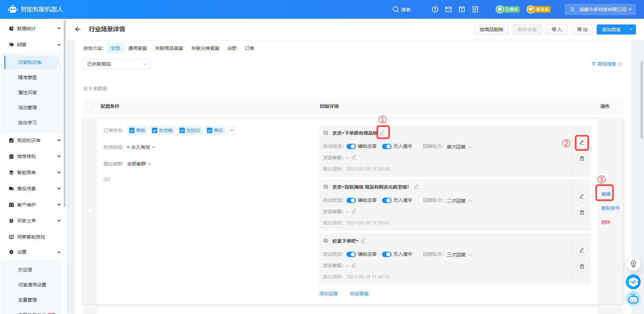The height and width of the screenshot is (314, 644).
Task: Open the 永久有效 time label dropdown
Action: click(x=143, y=147)
